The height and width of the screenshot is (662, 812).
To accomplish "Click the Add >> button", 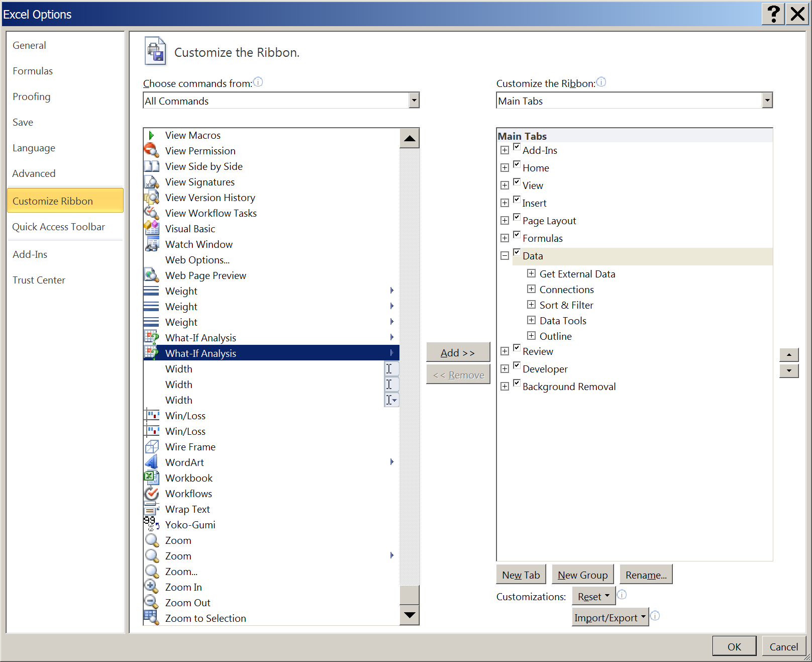I will [458, 353].
